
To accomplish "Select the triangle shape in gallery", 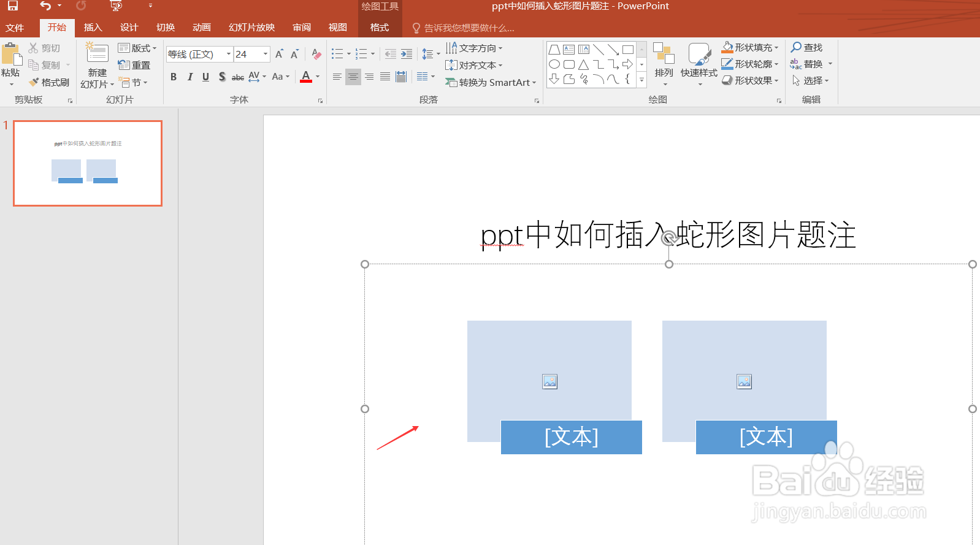I will 584,64.
